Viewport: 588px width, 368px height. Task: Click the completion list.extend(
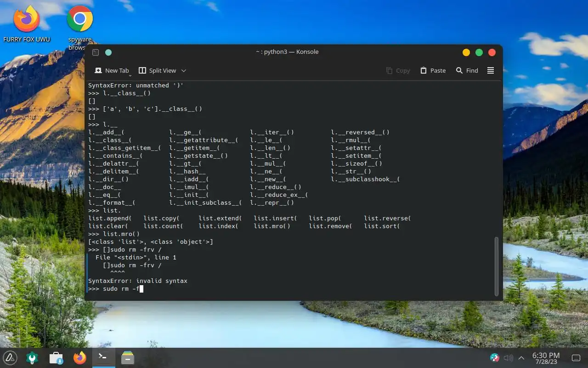coord(220,218)
